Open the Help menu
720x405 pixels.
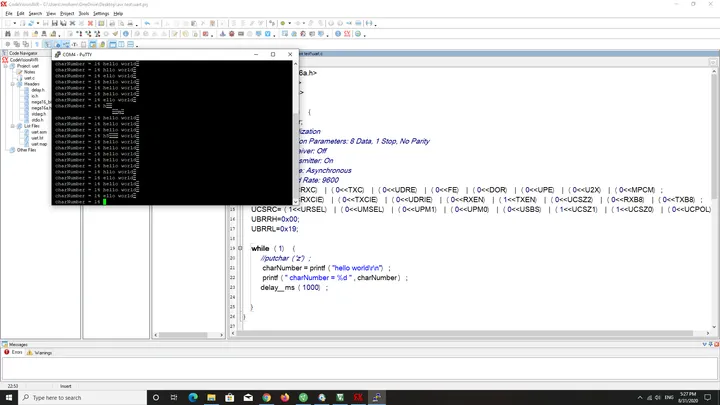click(x=118, y=13)
